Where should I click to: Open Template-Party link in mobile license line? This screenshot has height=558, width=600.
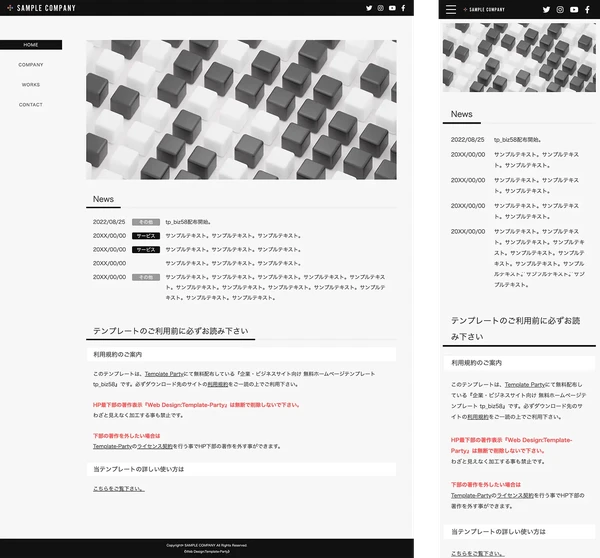pos(471,495)
